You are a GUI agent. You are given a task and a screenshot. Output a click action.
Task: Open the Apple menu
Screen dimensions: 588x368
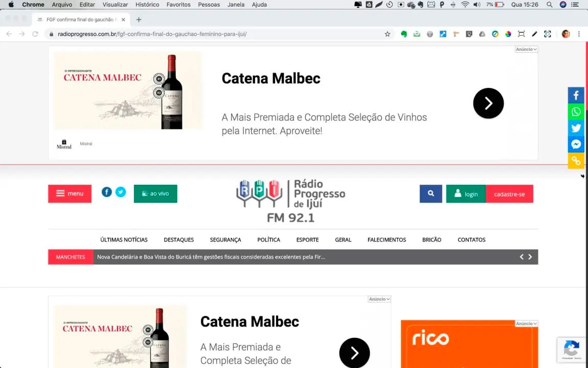tap(11, 5)
